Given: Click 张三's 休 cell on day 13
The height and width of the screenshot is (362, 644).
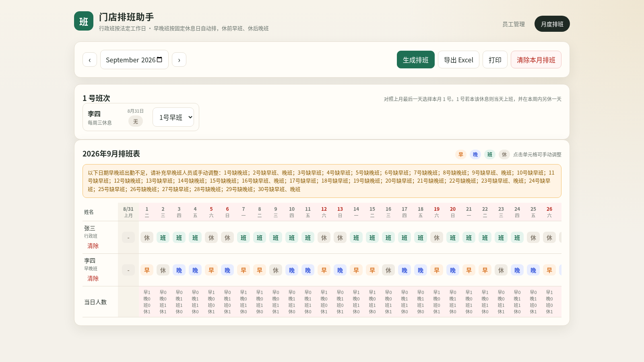Looking at the screenshot, I should [340, 237].
